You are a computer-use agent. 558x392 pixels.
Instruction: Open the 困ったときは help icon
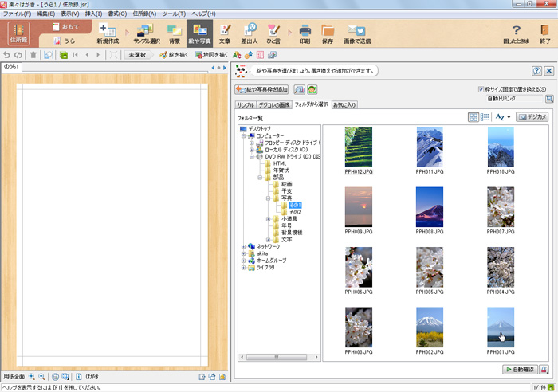515,33
